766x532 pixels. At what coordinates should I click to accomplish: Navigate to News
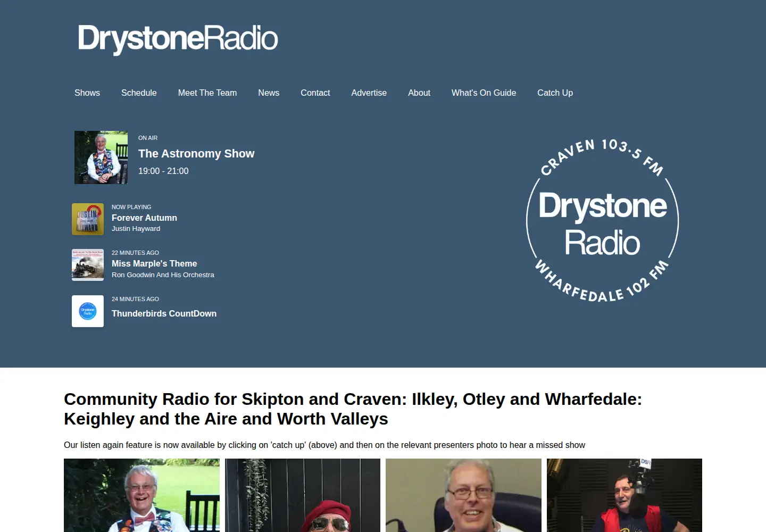pos(269,93)
